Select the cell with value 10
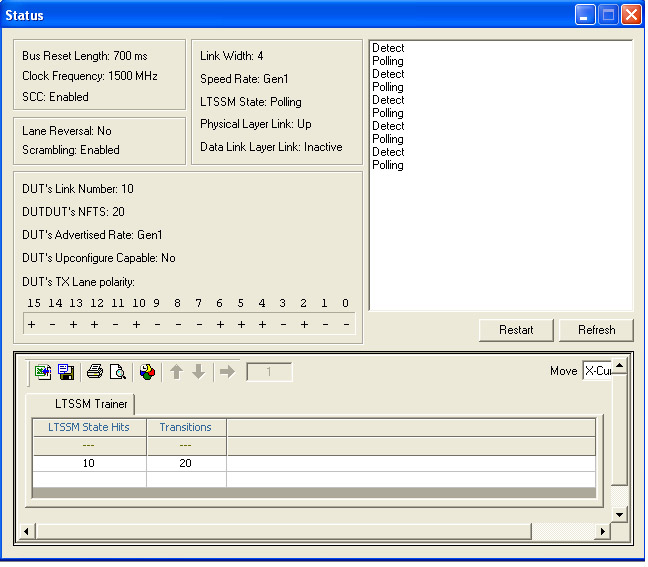The width and height of the screenshot is (648, 567). pyautogui.click(x=89, y=465)
